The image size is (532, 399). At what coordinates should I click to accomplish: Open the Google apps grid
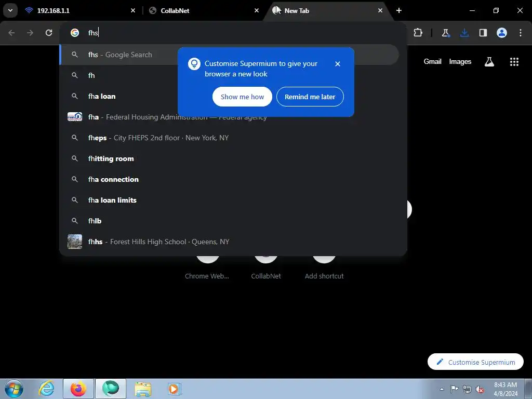[514, 61]
